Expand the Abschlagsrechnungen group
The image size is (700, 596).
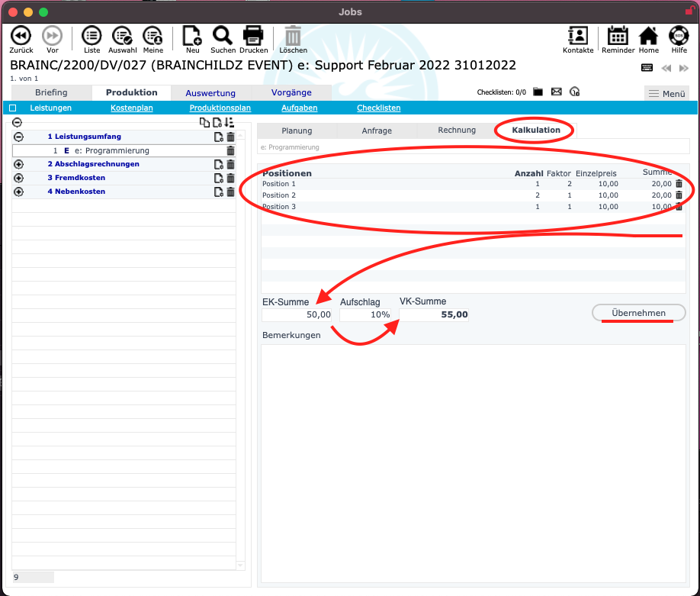[x=18, y=164]
